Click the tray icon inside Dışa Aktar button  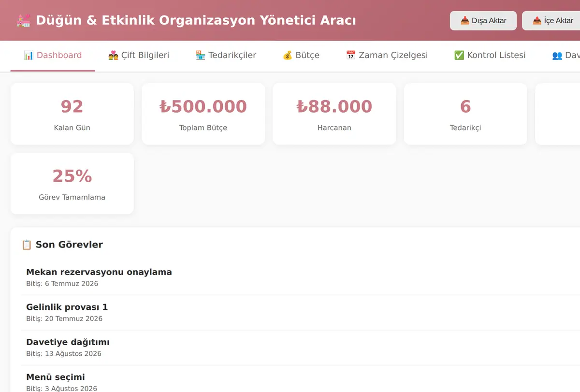pos(464,21)
